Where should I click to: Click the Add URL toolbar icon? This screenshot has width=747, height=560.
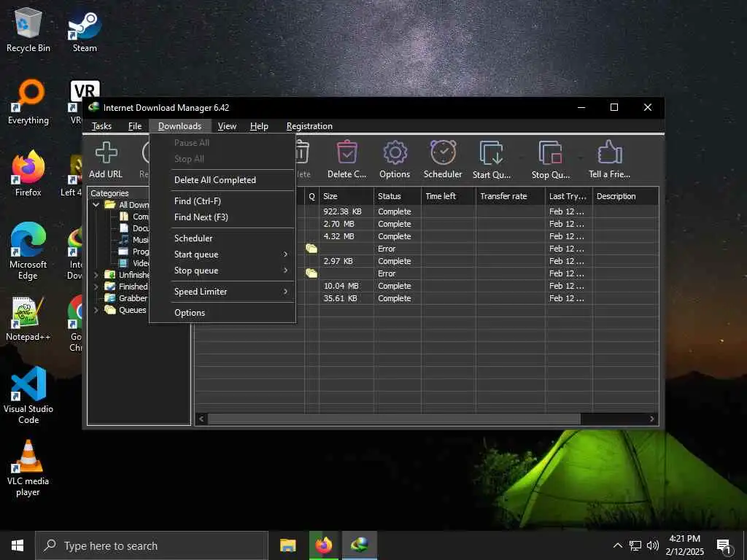[106, 153]
